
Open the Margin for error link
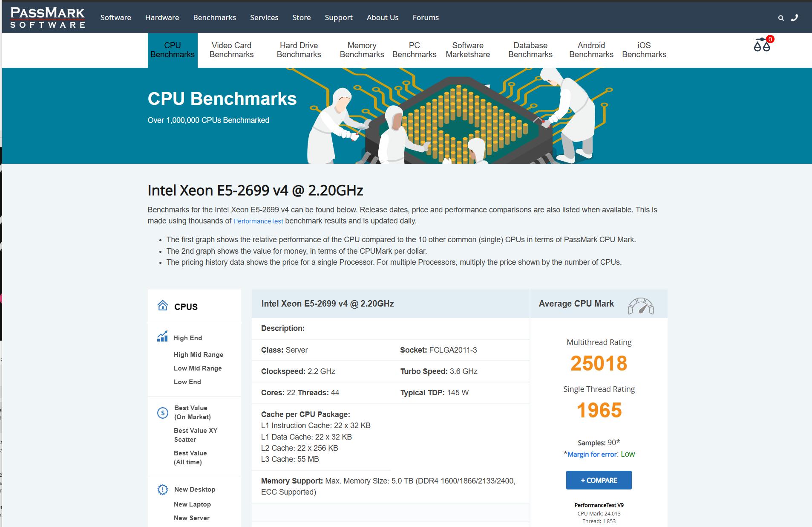pyautogui.click(x=592, y=455)
